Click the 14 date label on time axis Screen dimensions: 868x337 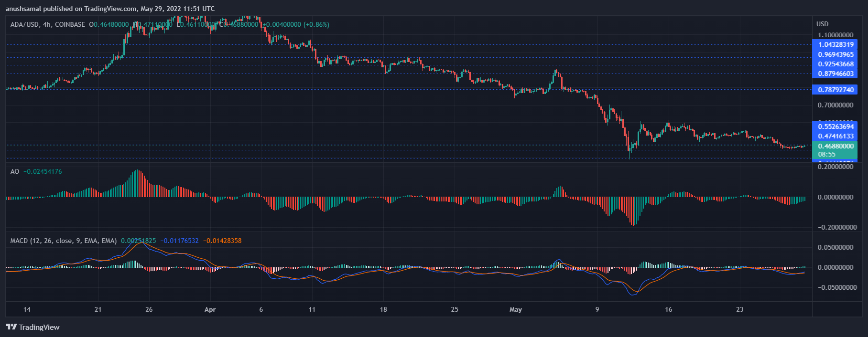click(x=27, y=309)
